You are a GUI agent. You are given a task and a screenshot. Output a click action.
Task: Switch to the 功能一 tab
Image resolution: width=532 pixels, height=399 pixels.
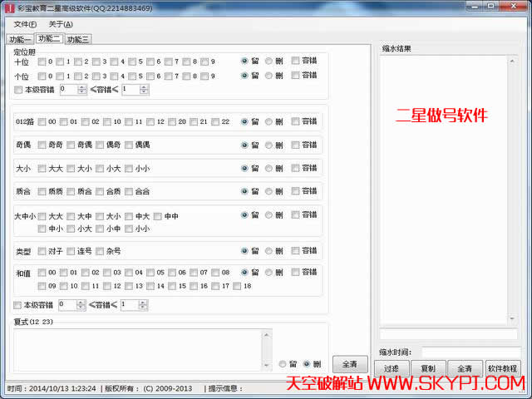(20, 39)
